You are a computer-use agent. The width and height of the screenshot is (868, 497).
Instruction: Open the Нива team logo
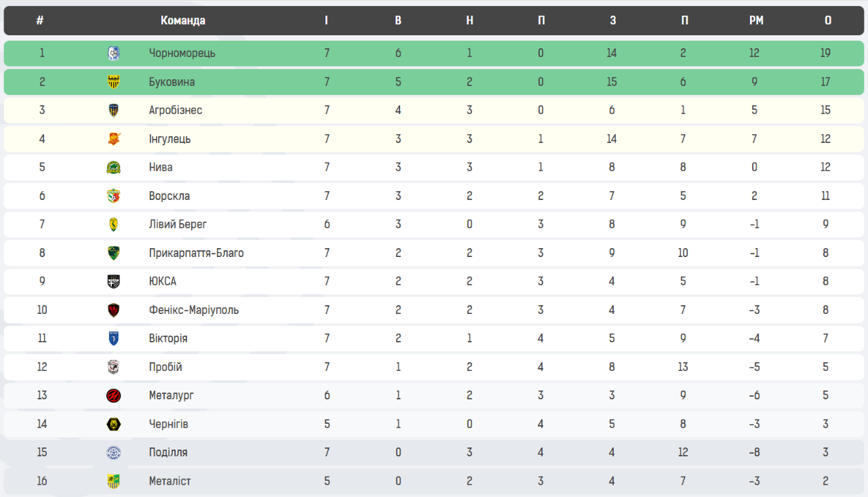(x=114, y=167)
